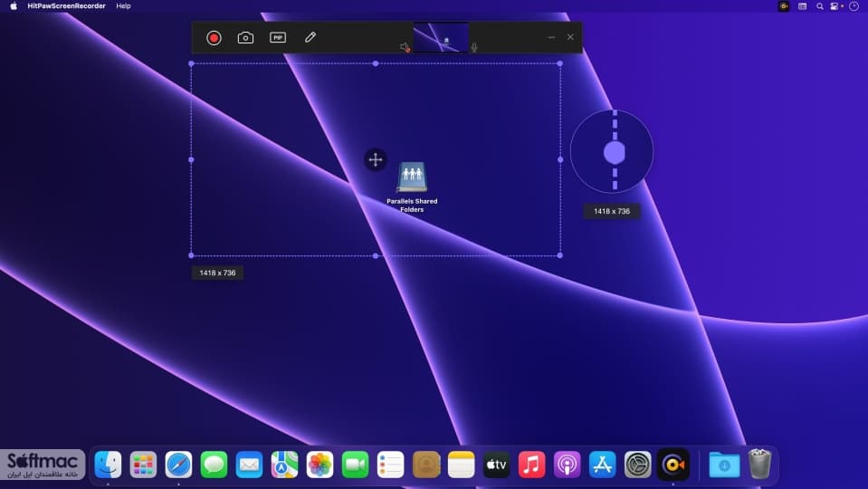Image resolution: width=868 pixels, height=489 pixels.
Task: Click the top-middle selection handle
Action: click(376, 63)
